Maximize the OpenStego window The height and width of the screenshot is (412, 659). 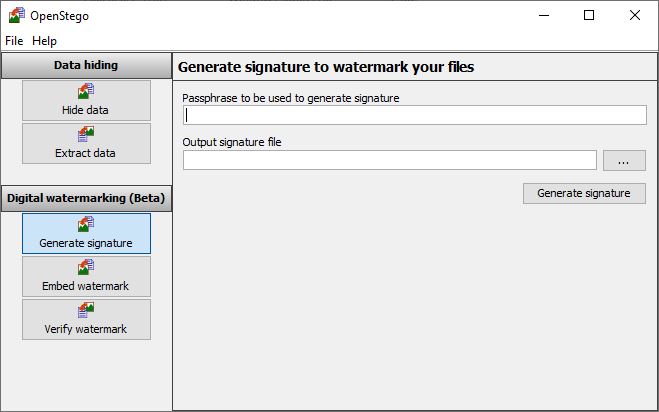pos(589,16)
